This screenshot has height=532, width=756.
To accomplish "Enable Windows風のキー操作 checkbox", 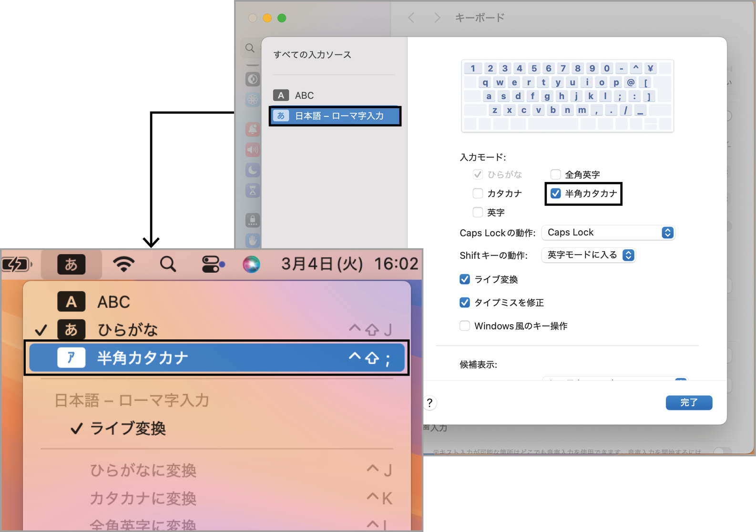I will pos(465,326).
